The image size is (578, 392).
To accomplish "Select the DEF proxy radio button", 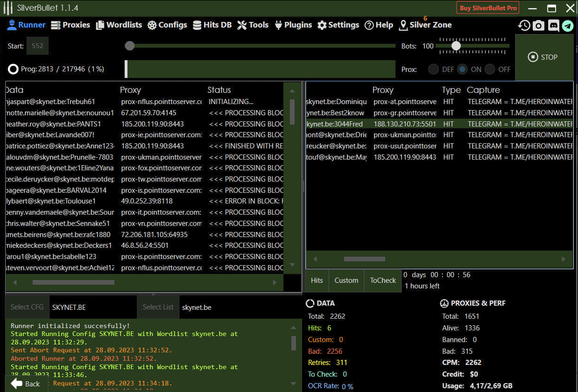I will coord(434,69).
